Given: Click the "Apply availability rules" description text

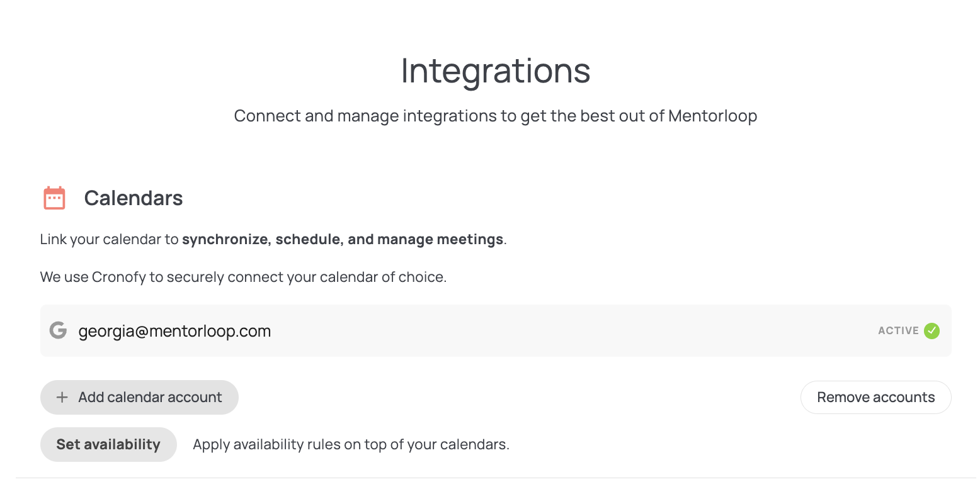Looking at the screenshot, I should click(x=351, y=445).
